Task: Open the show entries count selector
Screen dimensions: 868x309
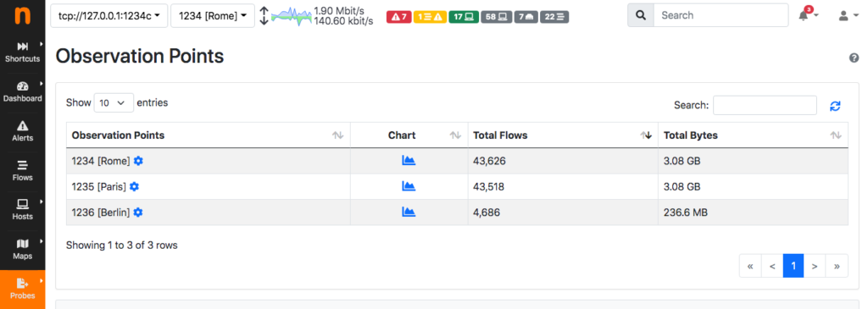Action: [114, 102]
